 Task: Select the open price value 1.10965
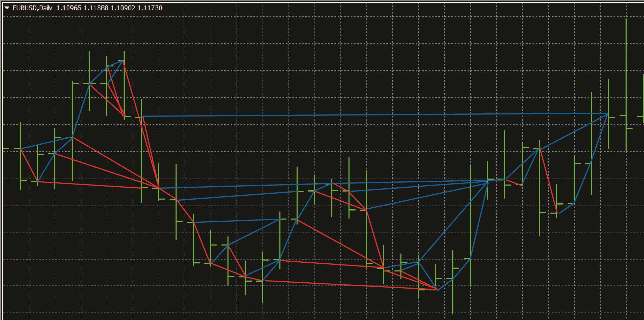click(69, 8)
